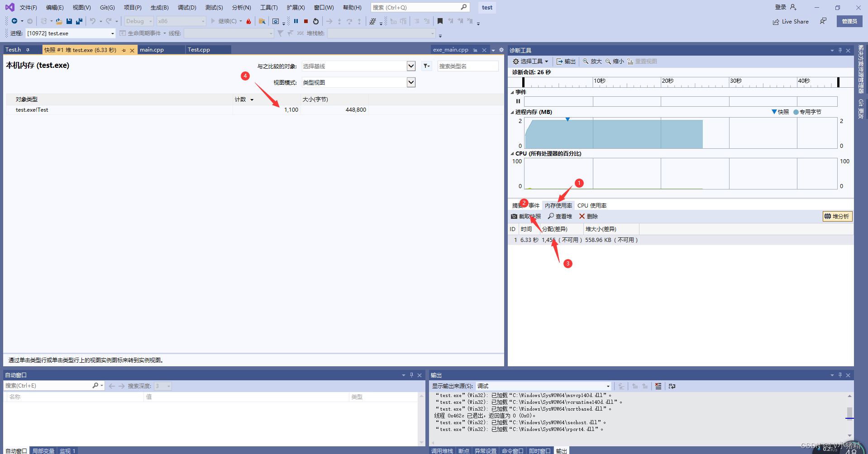The width and height of the screenshot is (868, 454).
Task: Close the 快照 #1 heap tab
Action: point(132,50)
